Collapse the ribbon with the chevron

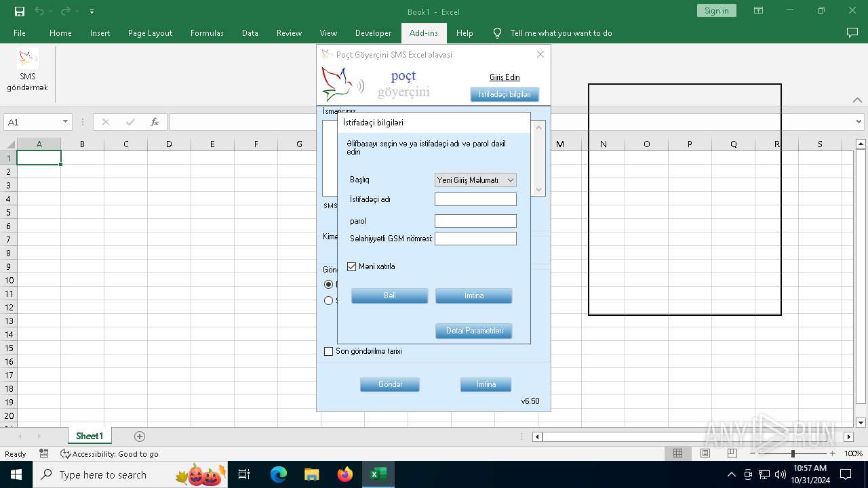pos(857,100)
